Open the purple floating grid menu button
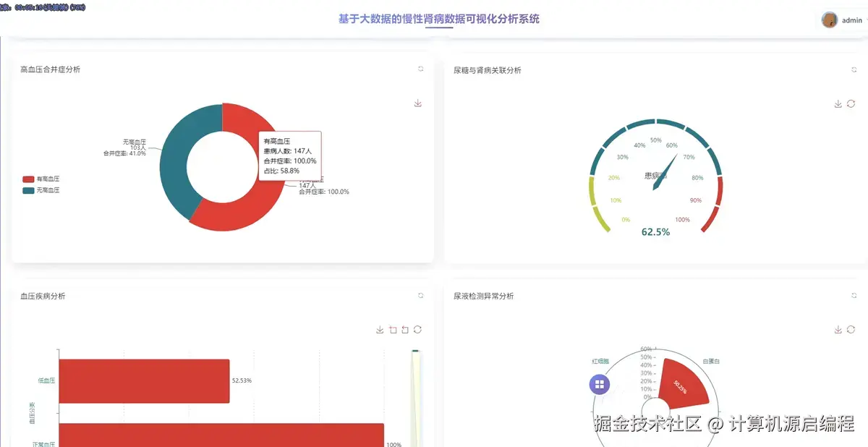This screenshot has height=447, width=868. pyautogui.click(x=600, y=385)
